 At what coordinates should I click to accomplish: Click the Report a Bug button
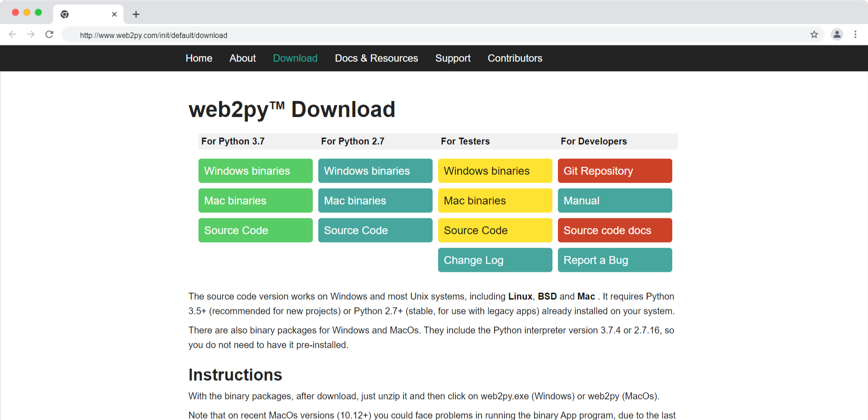pyautogui.click(x=615, y=260)
